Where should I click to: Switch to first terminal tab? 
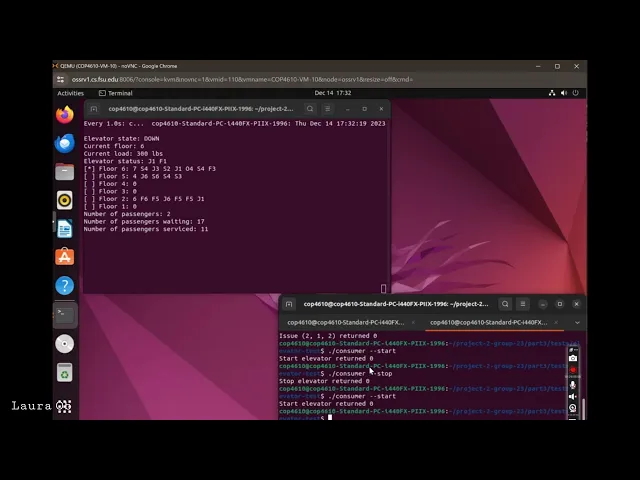pyautogui.click(x=346, y=322)
